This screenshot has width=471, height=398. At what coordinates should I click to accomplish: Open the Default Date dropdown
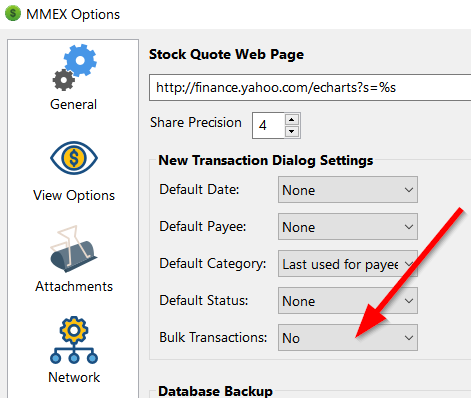pos(348,190)
